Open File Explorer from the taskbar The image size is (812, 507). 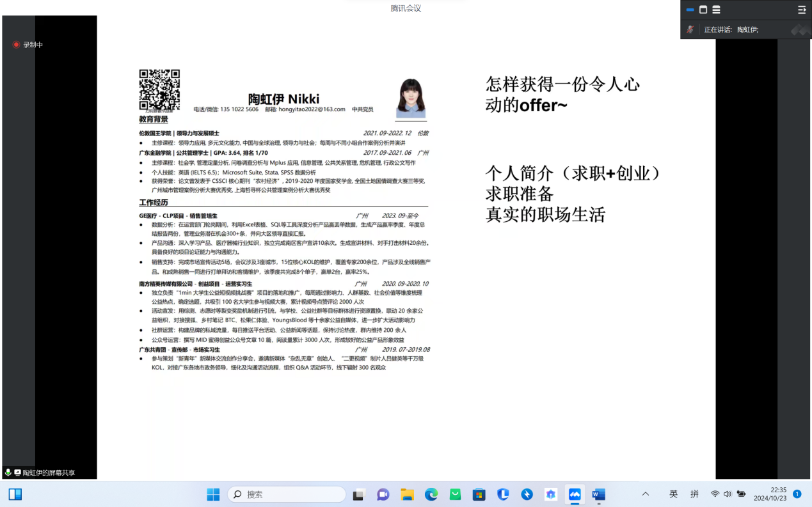click(x=407, y=494)
